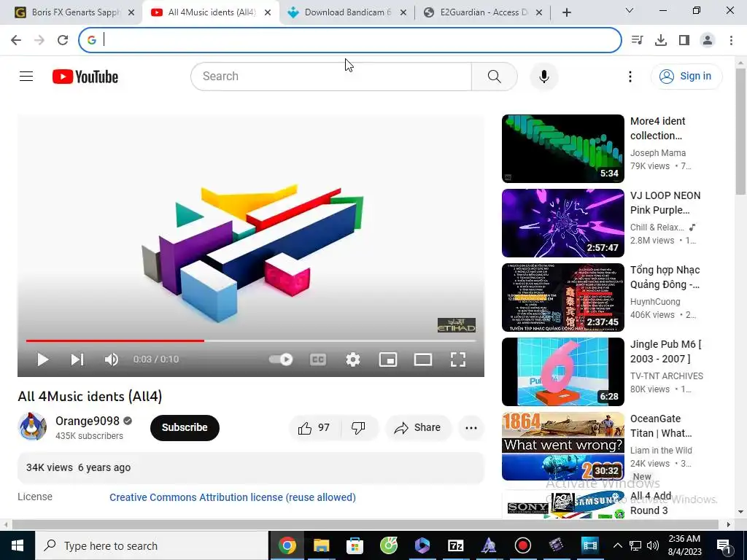
Task: Go to the YouTube home logo
Action: pos(85,77)
